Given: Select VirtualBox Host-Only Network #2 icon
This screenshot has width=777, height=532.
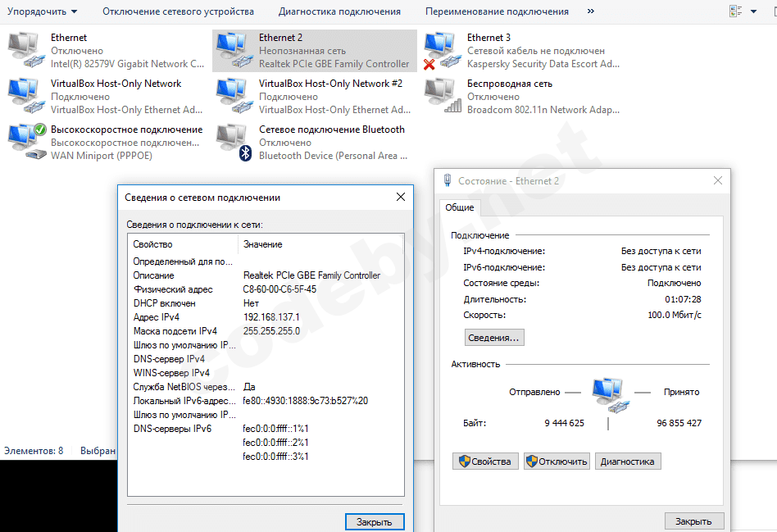Looking at the screenshot, I should (234, 96).
